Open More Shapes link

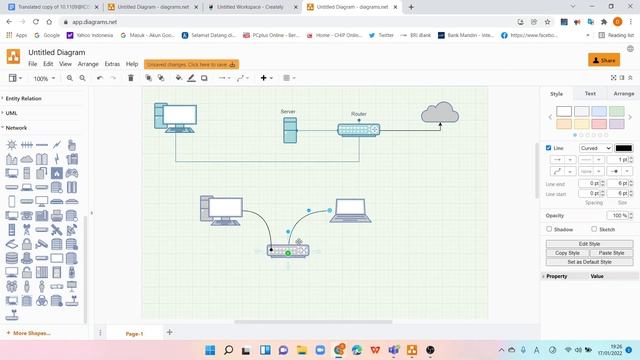click(x=29, y=333)
